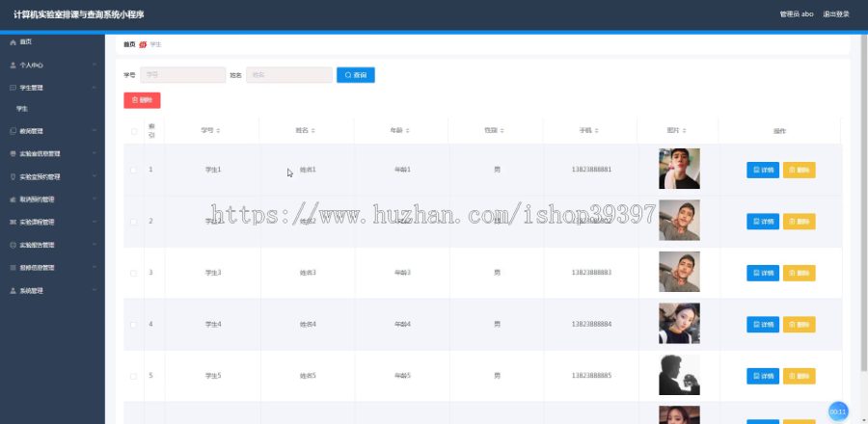Click the photo thumbnail in row 学生5
The width and height of the screenshot is (868, 424).
(679, 375)
